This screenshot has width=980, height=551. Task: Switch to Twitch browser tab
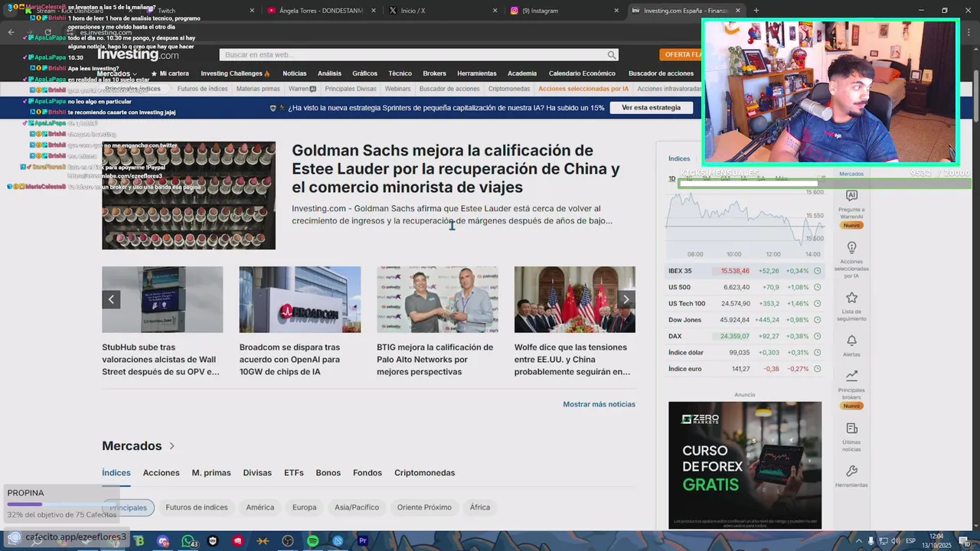tap(199, 11)
